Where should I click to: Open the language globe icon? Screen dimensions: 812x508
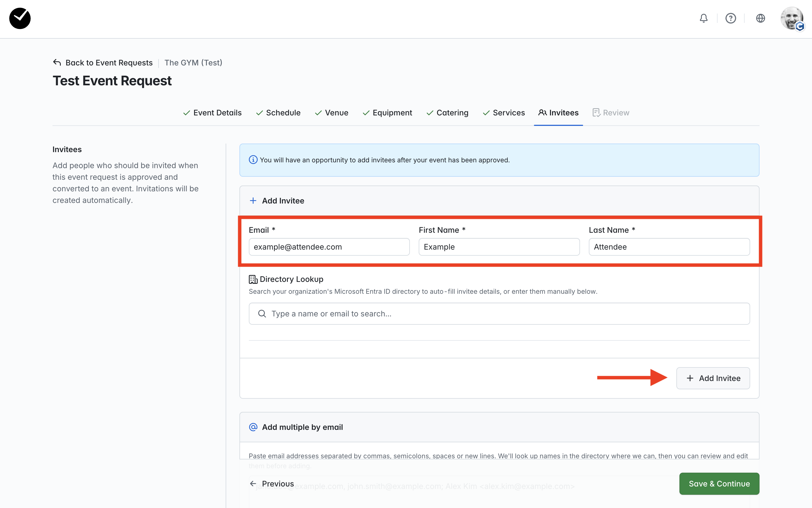760,18
